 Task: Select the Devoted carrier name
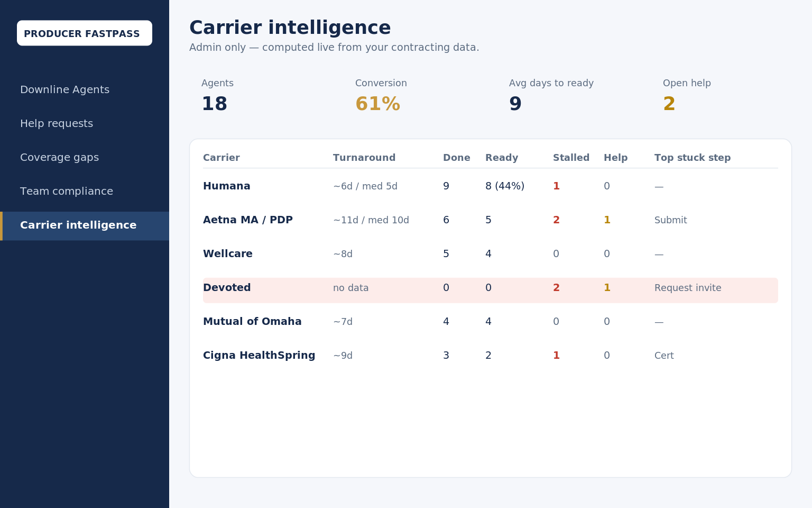(x=227, y=288)
